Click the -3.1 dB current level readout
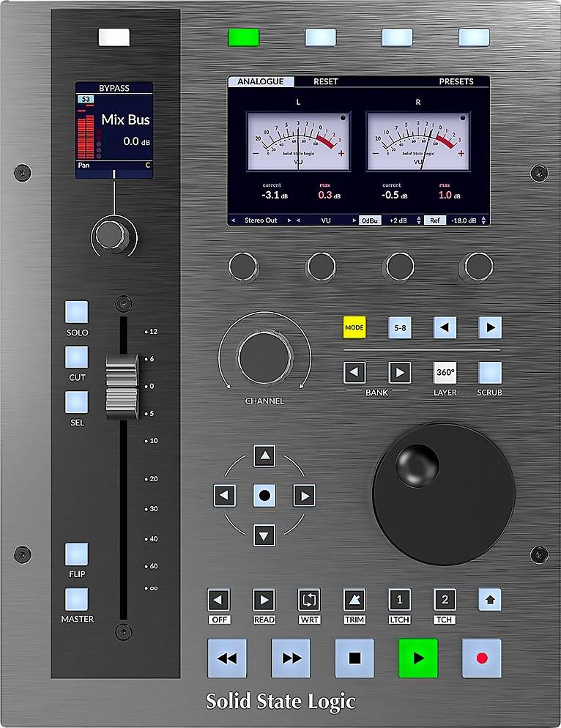Screen dimensions: 561x728 (x=275, y=196)
